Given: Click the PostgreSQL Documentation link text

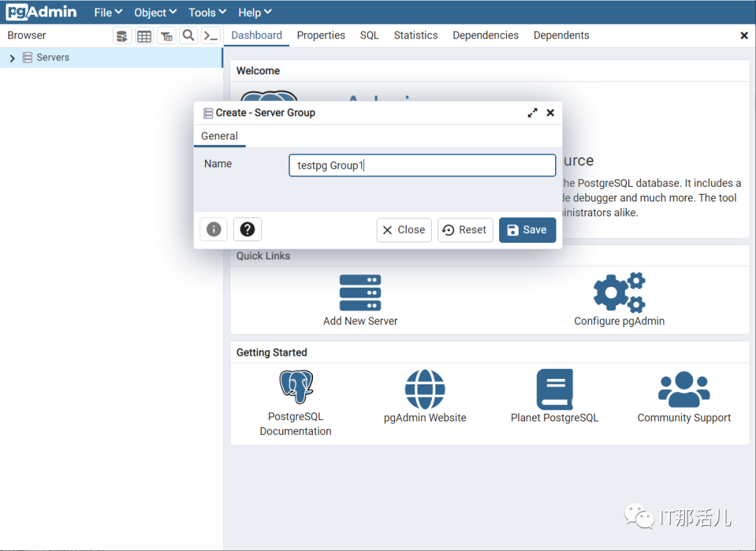Looking at the screenshot, I should pos(295,424).
